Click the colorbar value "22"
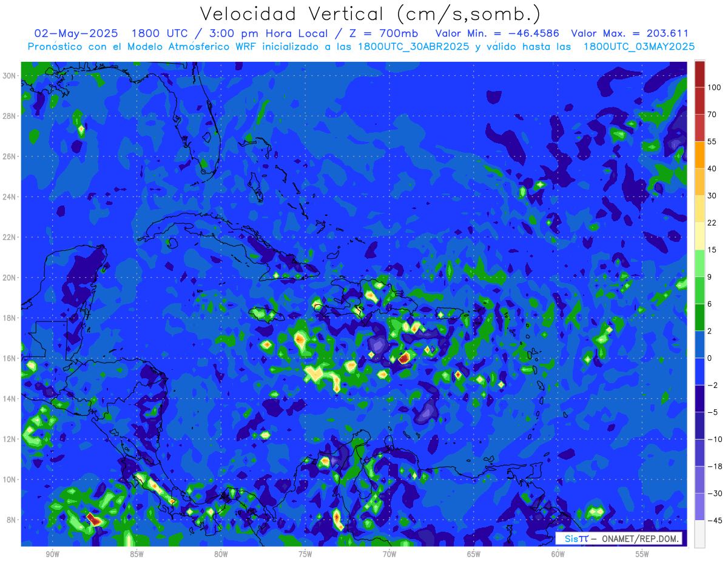 [712, 223]
